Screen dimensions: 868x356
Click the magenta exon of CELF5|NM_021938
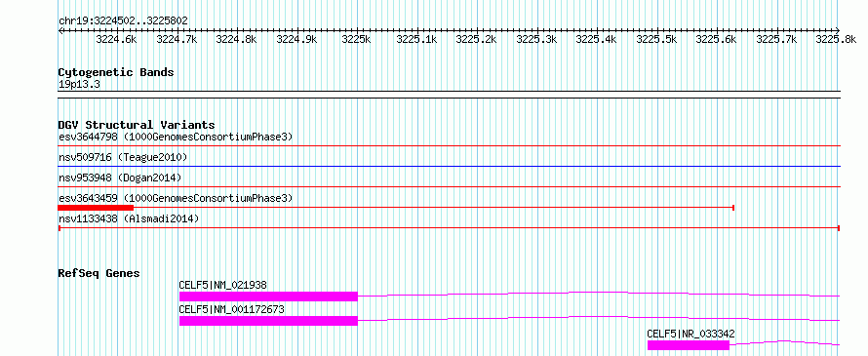point(268,297)
